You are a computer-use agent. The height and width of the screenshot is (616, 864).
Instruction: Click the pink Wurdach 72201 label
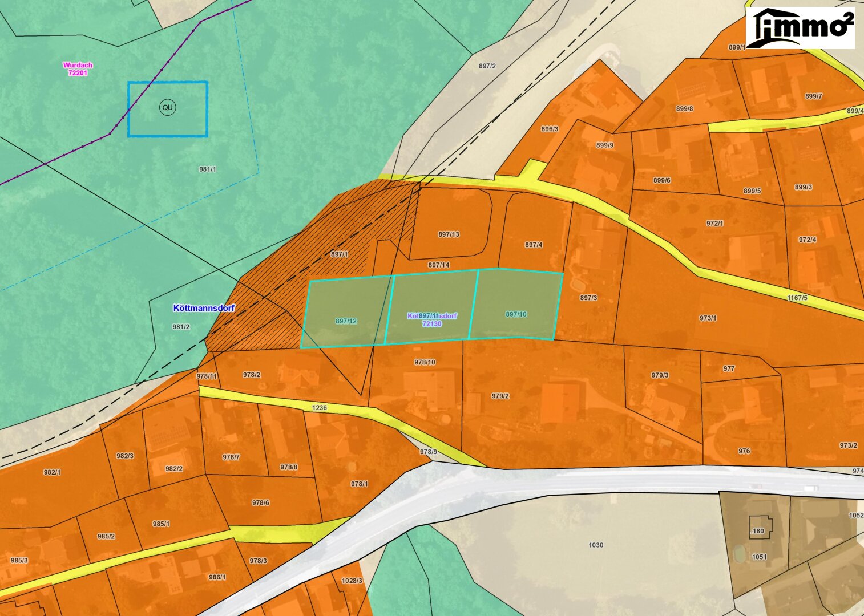78,69
